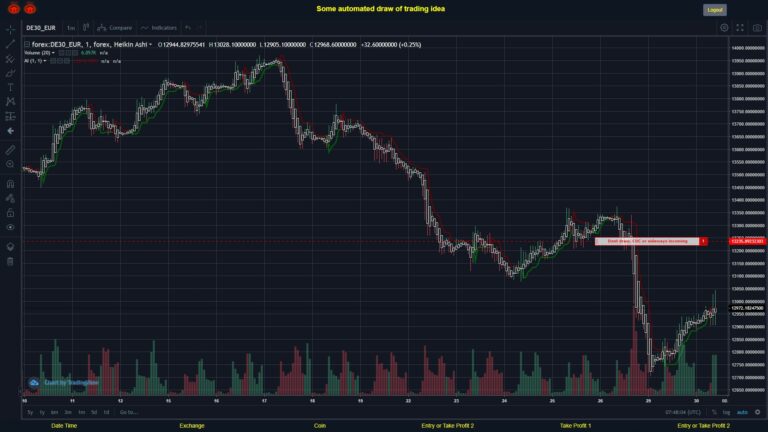Select the trend line drawing tool
The width and height of the screenshot is (768, 432).
click(10, 44)
